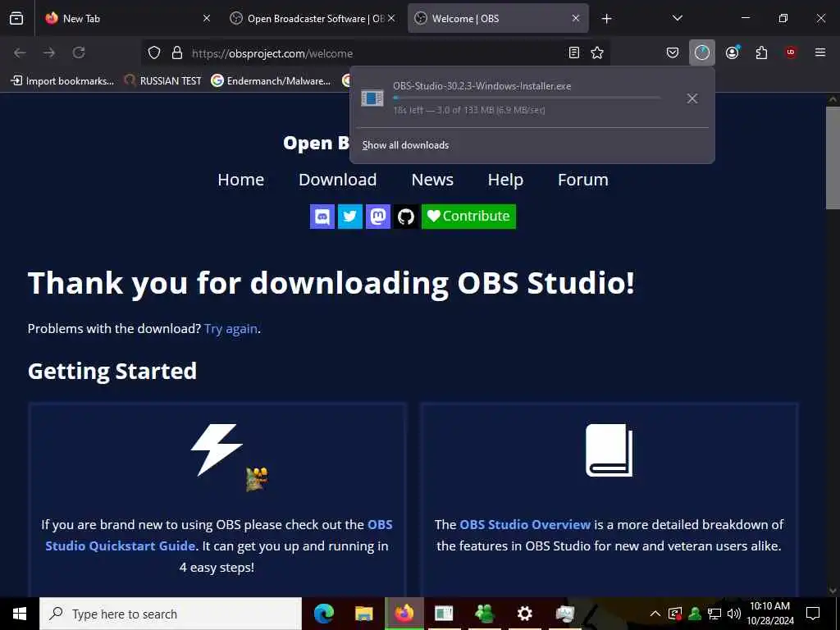Screen dimensions: 840x630
Task: Open the Extensions puzzle icon
Action: pyautogui.click(x=761, y=52)
